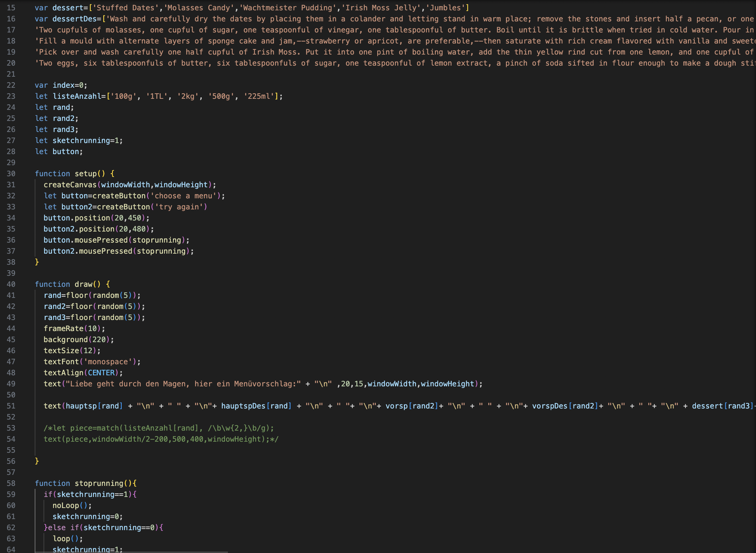Click the draw function name on line 40
Image resolution: width=756 pixels, height=553 pixels.
(x=83, y=284)
